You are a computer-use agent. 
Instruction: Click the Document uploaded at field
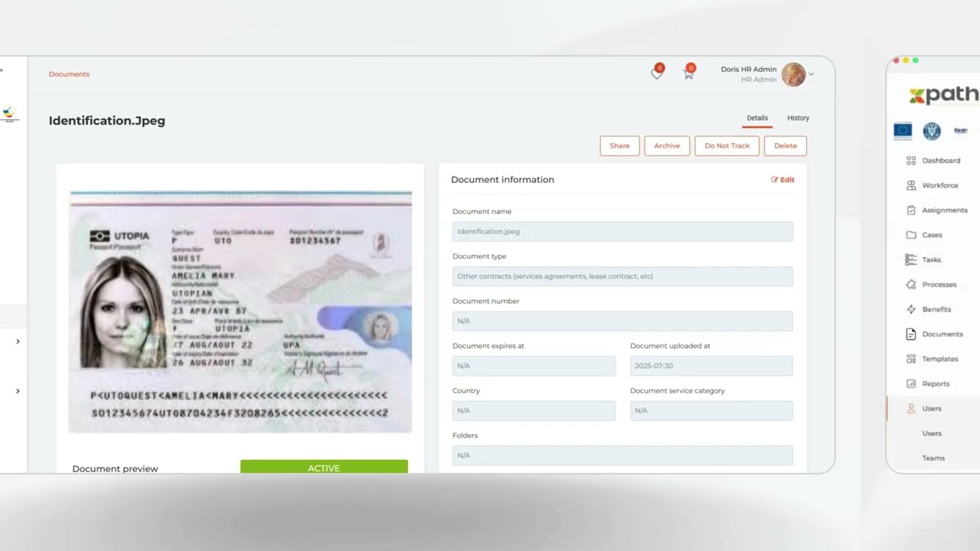pyautogui.click(x=711, y=366)
